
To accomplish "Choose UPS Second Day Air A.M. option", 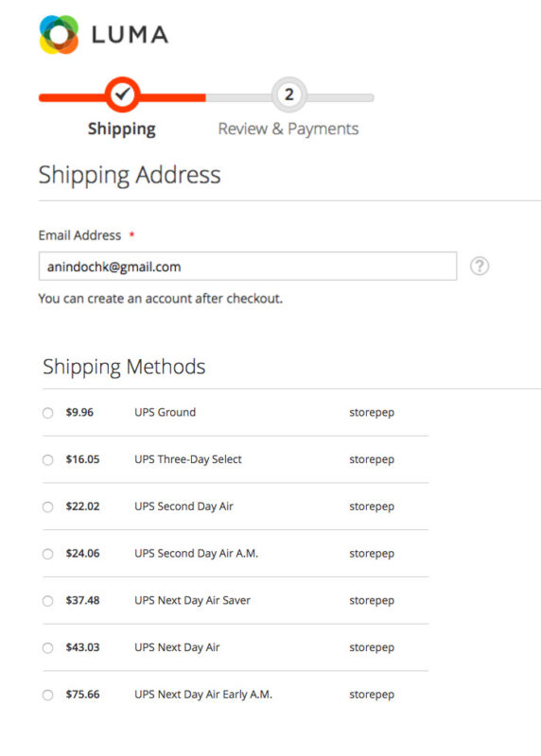I will 48,554.
